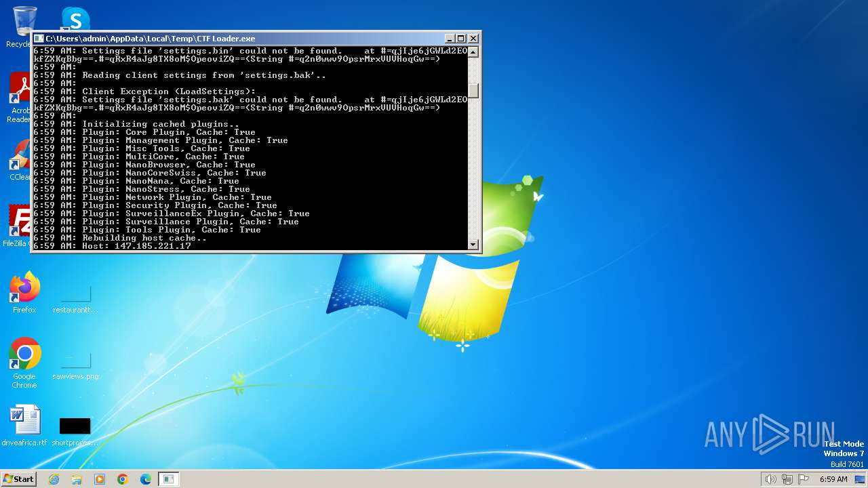Click the 'Plugin: Surveillance Plugin, Cache: True' line
Screen dimensions: 868x488
coord(166,222)
